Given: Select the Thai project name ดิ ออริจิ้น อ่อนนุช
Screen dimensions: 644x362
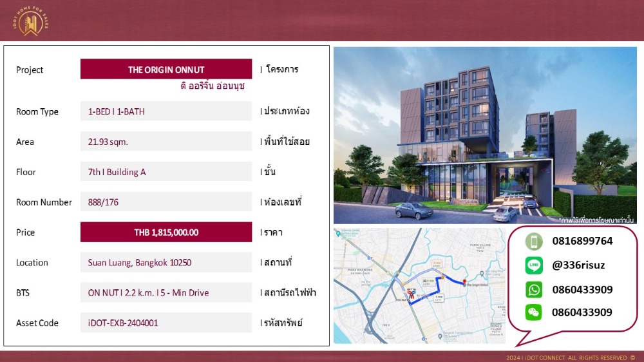Looking at the screenshot, I should coord(213,86).
